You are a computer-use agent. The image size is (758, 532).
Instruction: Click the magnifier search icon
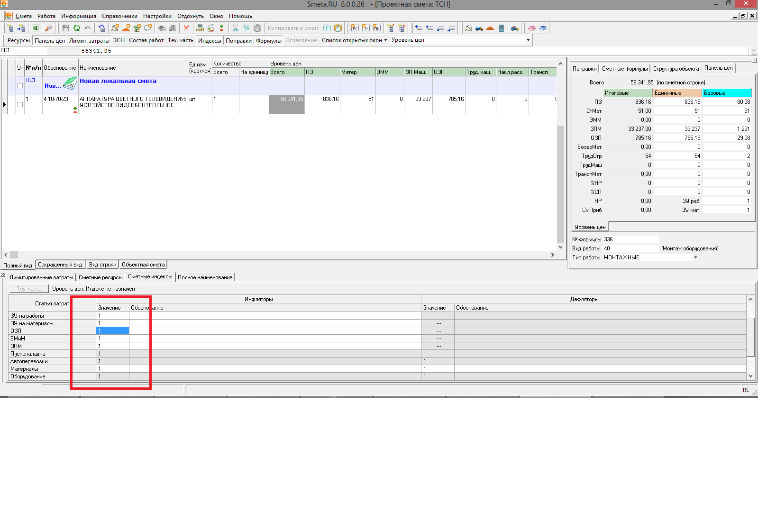pos(48,28)
